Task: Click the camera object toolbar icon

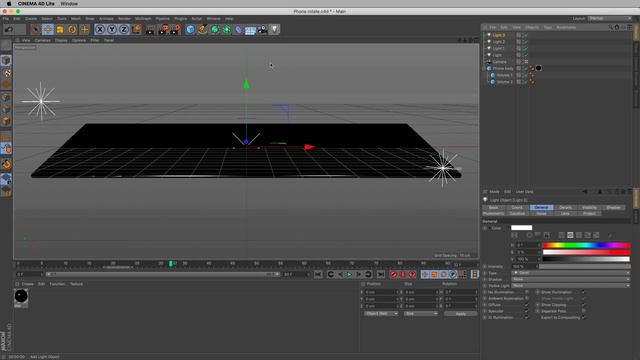Action: pos(262,29)
